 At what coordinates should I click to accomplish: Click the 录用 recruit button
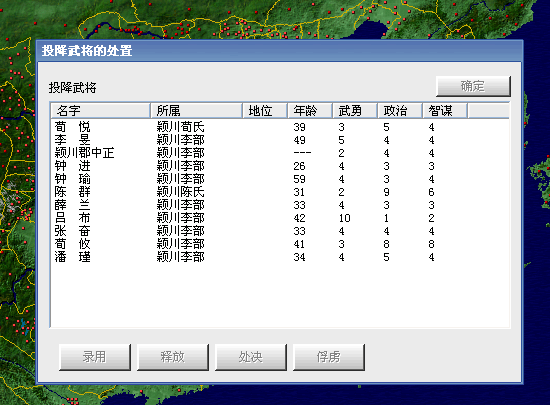(95, 357)
